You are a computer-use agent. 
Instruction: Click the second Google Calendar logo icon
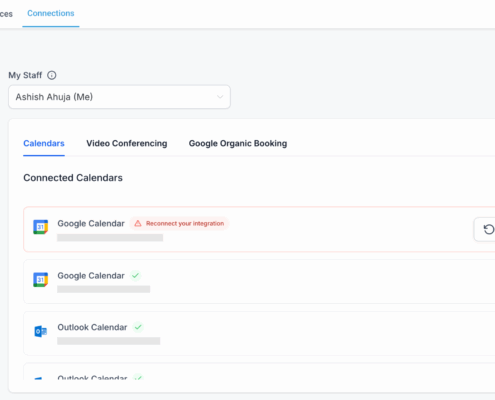tap(41, 279)
